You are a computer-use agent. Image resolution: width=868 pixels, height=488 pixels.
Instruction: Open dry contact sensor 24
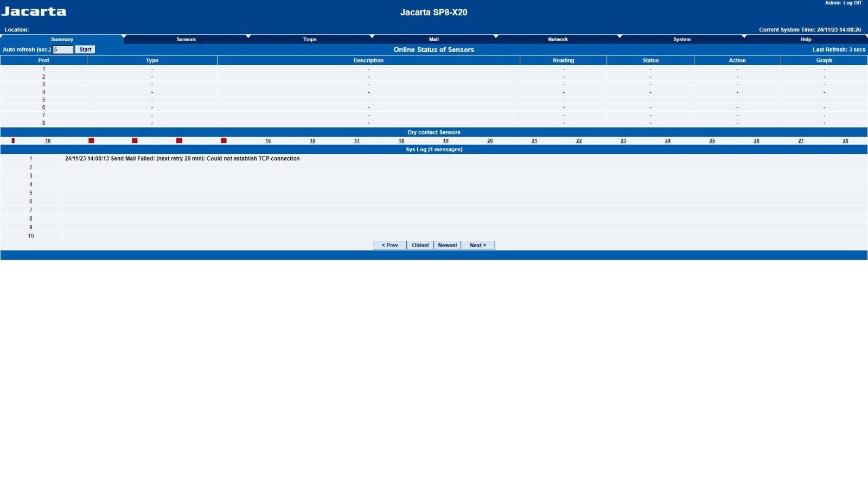(x=668, y=141)
